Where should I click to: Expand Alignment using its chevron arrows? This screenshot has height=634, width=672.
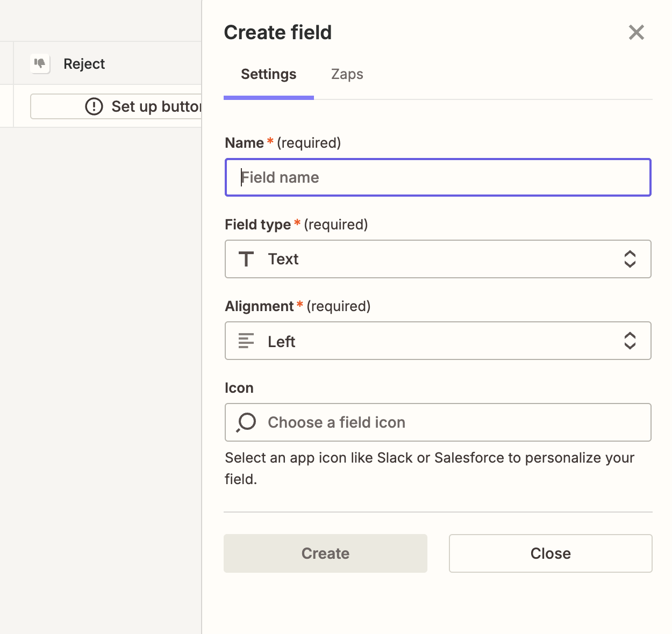click(x=630, y=341)
